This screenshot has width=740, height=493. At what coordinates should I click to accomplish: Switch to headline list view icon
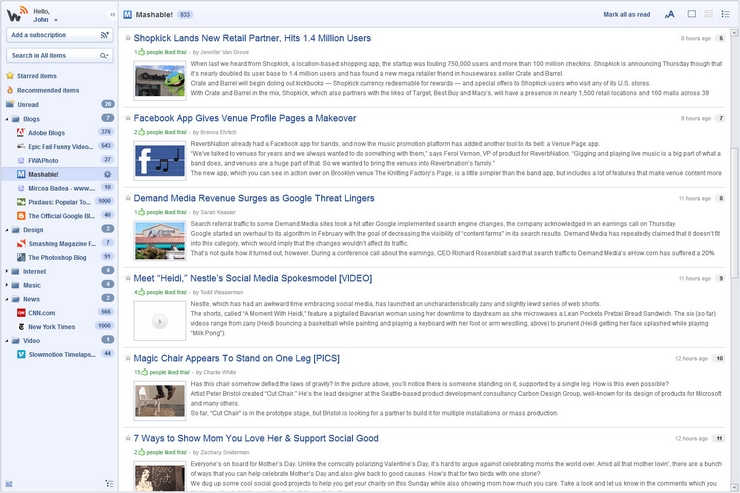(x=726, y=15)
